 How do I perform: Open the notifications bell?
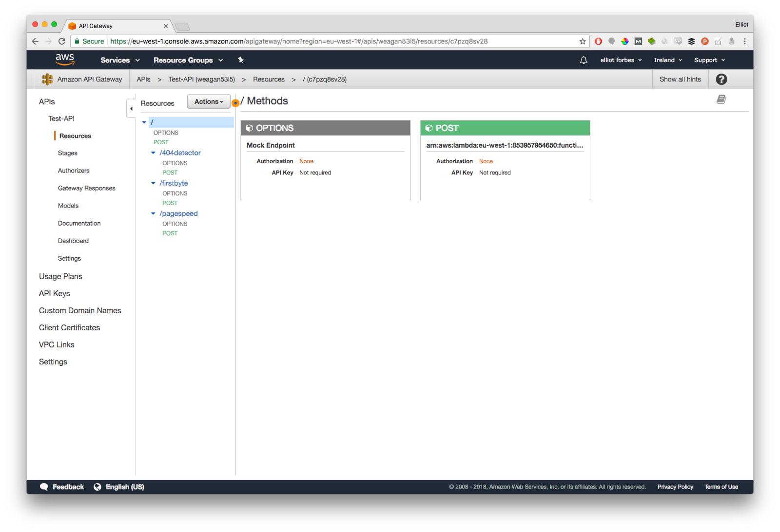[x=584, y=60]
